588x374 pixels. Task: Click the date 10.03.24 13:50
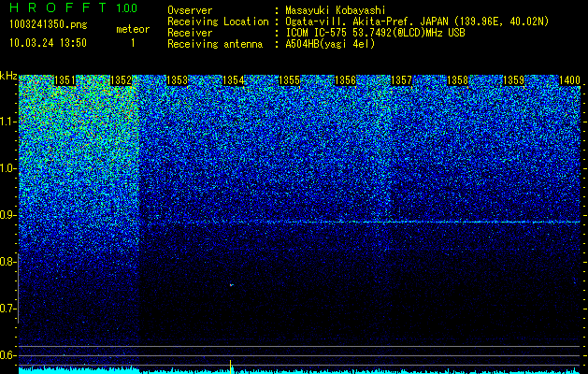tap(48, 43)
